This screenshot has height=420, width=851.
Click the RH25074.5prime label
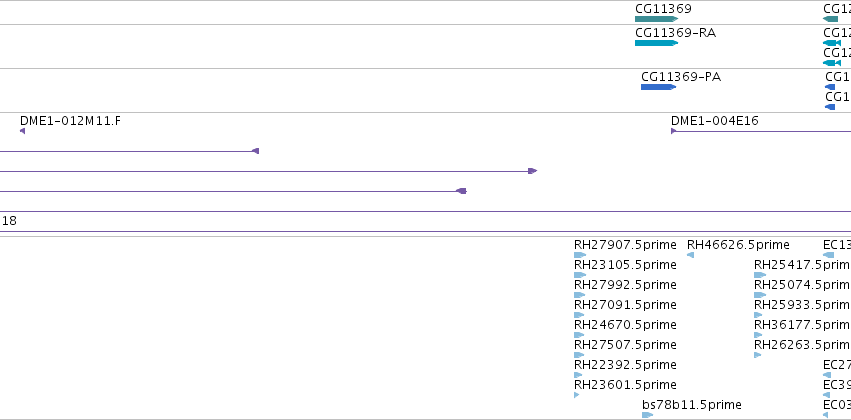(x=802, y=285)
